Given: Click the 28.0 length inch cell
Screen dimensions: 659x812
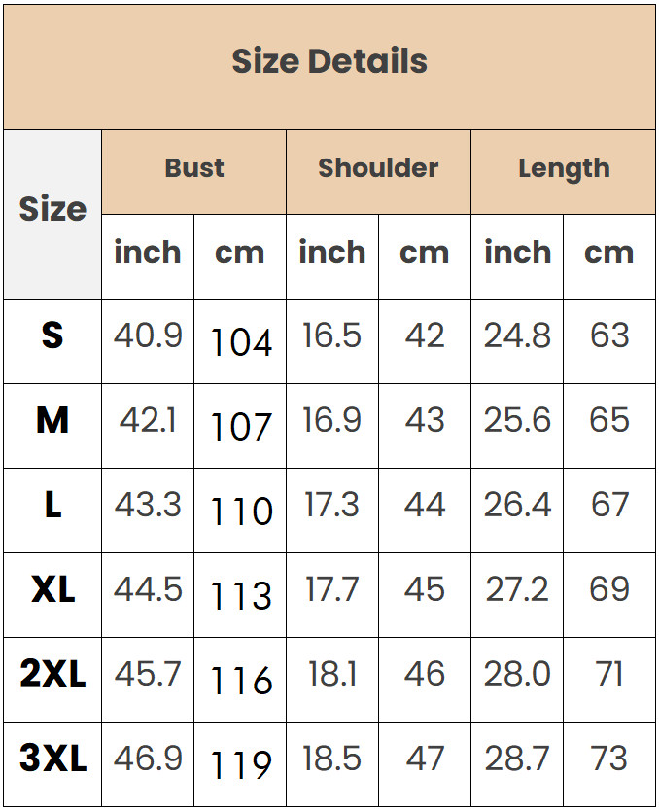Looking at the screenshot, I should click(x=517, y=675).
